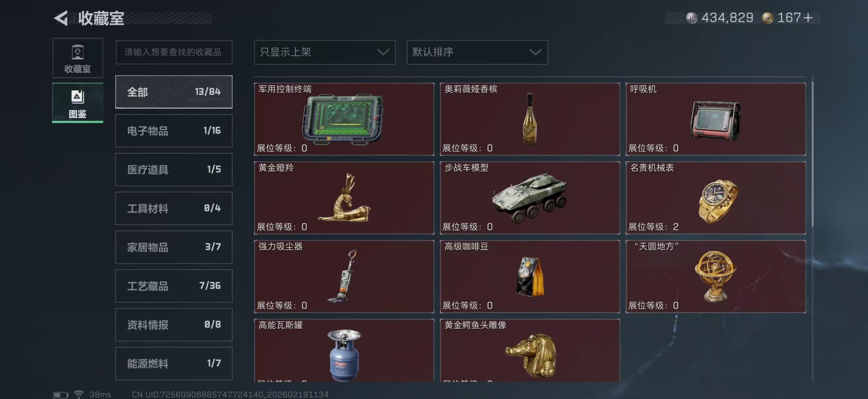The height and width of the screenshot is (399, 868).
Task: Switch to the 电子物品 category
Action: pyautogui.click(x=173, y=131)
